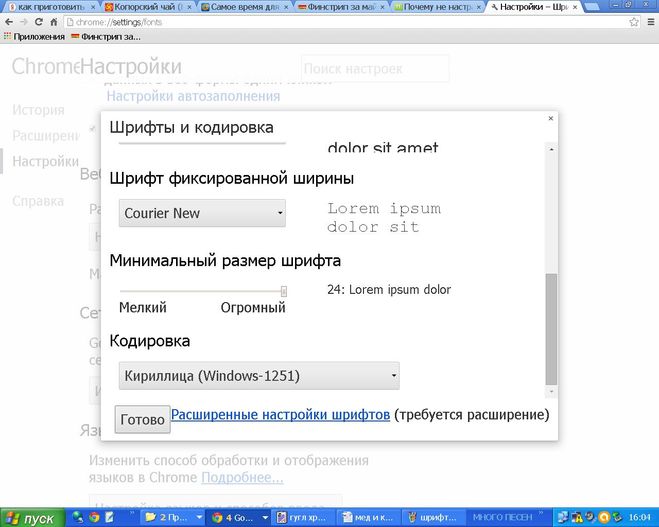Screen dimensions: 659x527
Task: Select Настройки in the settings sidebar
Action: click(45, 161)
